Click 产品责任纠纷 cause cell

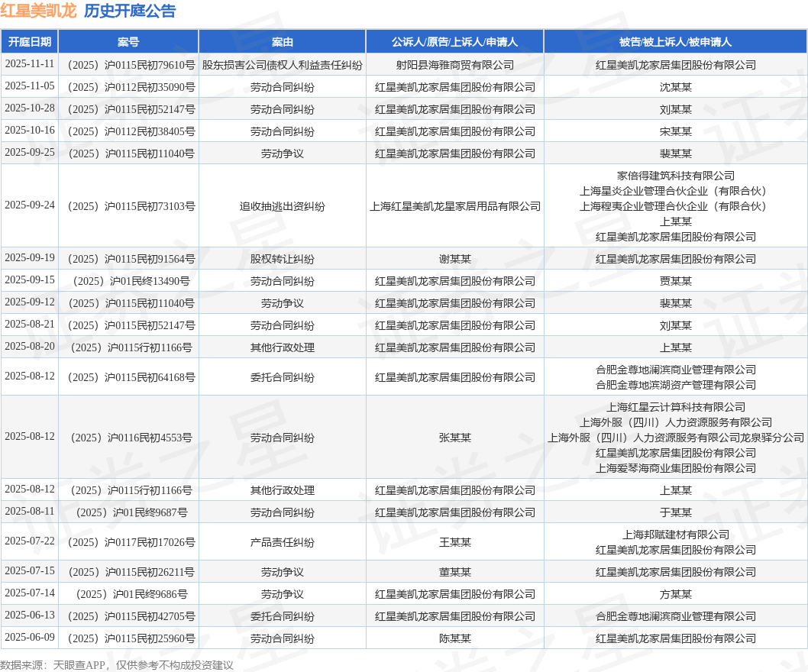pos(283,542)
